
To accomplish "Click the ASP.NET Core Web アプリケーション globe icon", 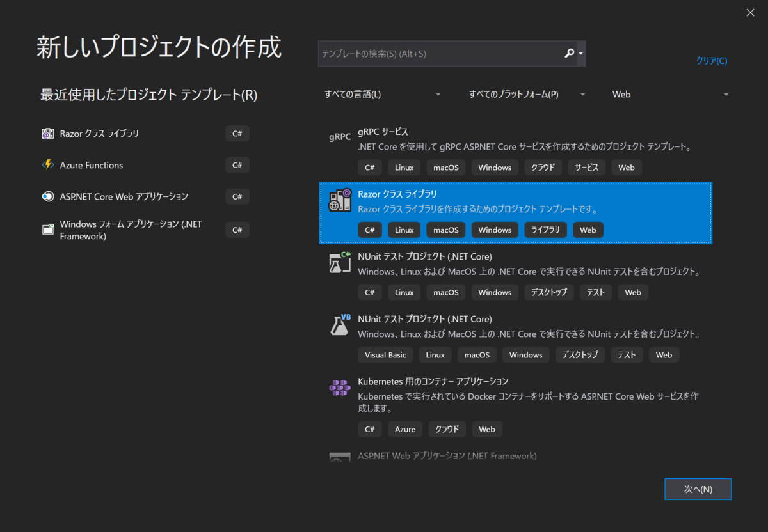I will click(48, 196).
